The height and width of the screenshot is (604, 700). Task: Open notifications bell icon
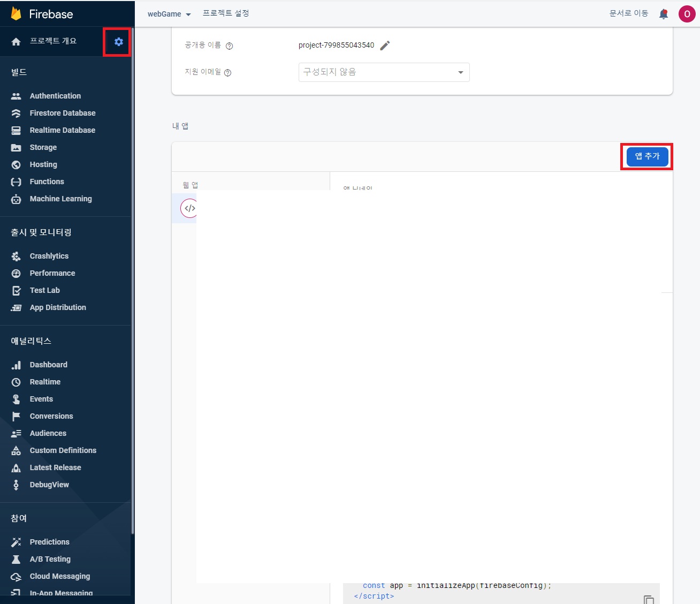coord(664,14)
